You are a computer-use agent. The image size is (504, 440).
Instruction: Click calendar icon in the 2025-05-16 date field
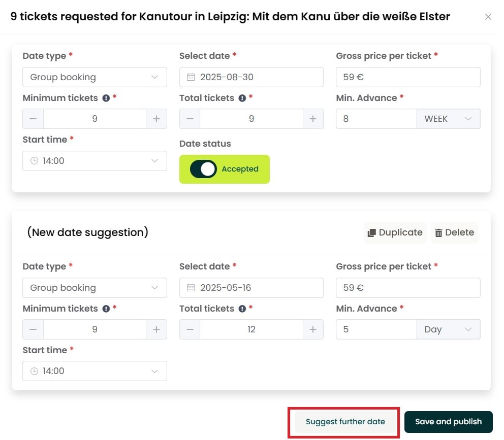tap(191, 288)
